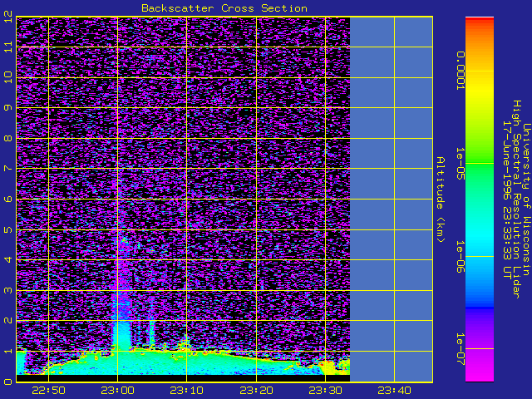This screenshot has height=399, width=532.
Task: Click the yellow high-backscatter patch near 23:30
Action: coord(329,367)
